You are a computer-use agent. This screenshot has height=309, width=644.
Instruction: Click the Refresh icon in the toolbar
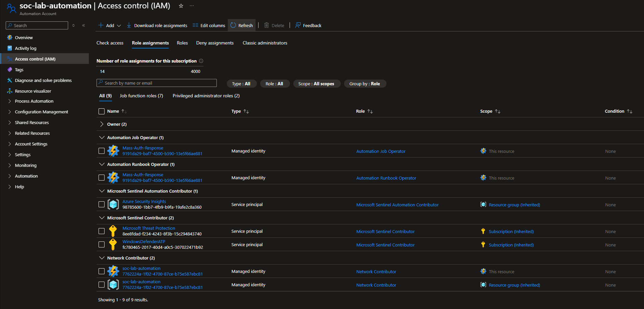(233, 25)
